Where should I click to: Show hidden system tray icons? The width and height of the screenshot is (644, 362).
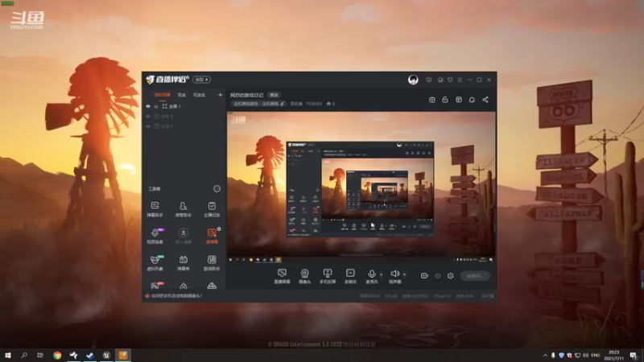[x=545, y=355]
